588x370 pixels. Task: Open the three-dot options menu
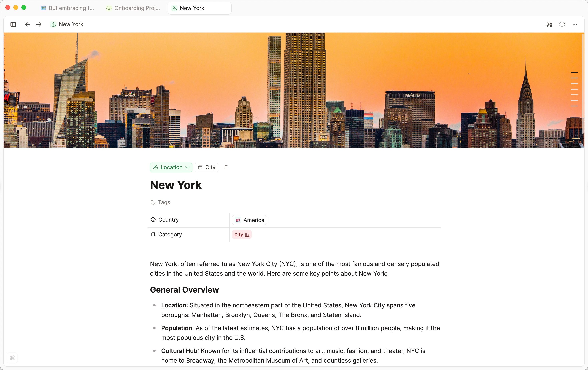(x=575, y=24)
